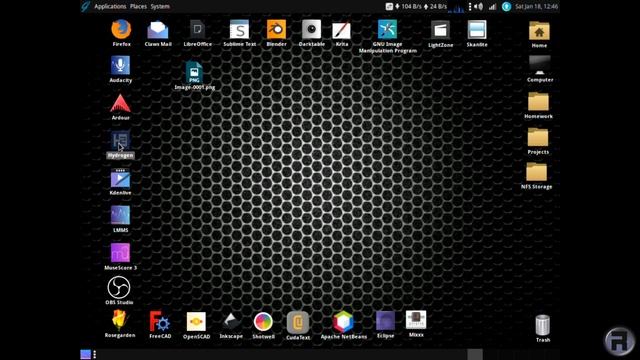Launch GNU Image Manipulation Program icon
Image resolution: width=640 pixels, height=360 pixels.
click(x=387, y=30)
